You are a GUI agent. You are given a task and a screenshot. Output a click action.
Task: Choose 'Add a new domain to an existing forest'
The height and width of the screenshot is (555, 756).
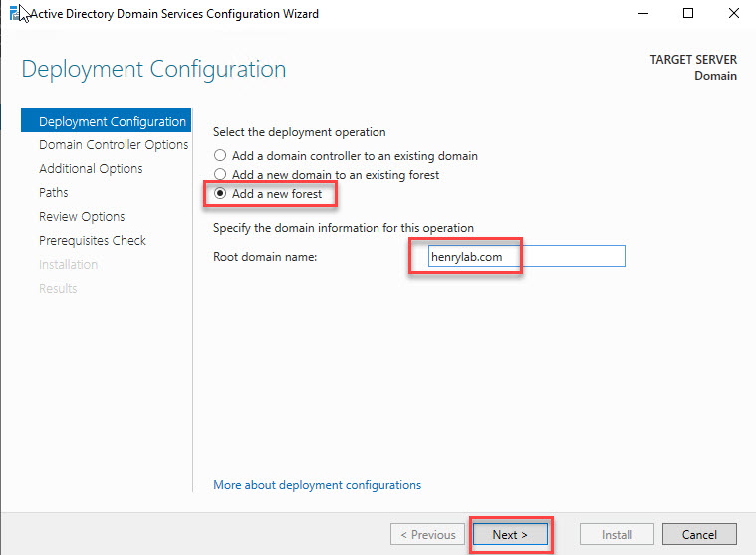221,175
